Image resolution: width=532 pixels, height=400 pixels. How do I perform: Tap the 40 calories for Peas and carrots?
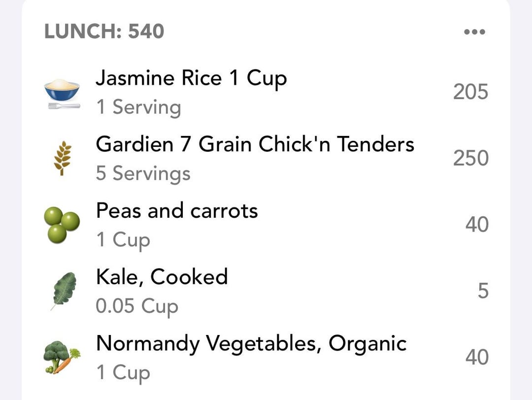pyautogui.click(x=476, y=225)
